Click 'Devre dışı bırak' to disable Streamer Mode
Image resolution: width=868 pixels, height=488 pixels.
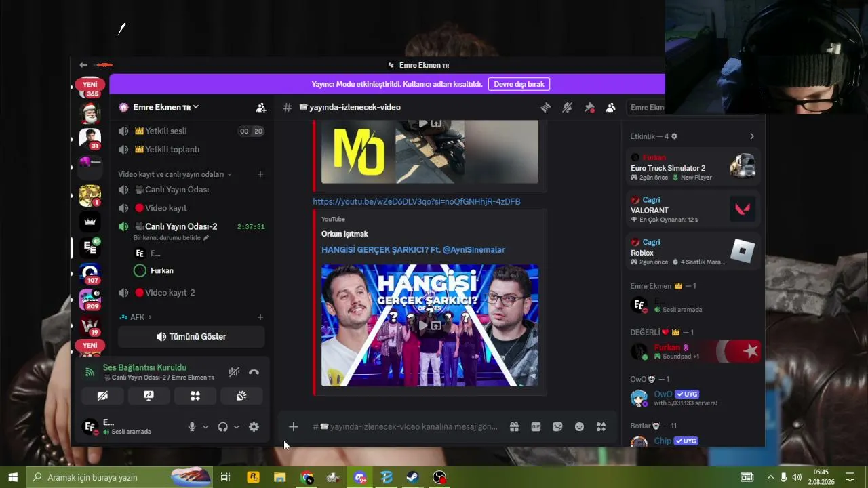[x=519, y=84]
